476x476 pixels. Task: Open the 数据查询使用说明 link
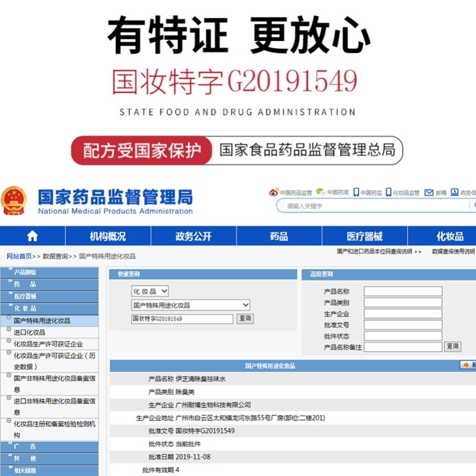(453, 251)
